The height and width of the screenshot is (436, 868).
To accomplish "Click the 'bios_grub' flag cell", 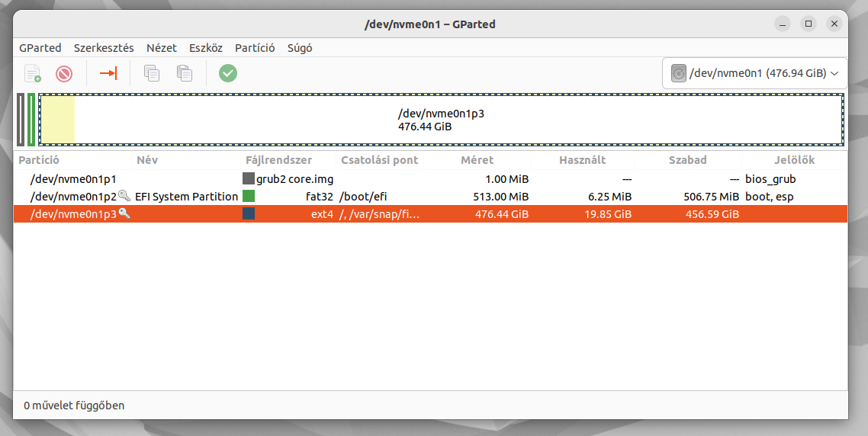I will tap(770, 178).
